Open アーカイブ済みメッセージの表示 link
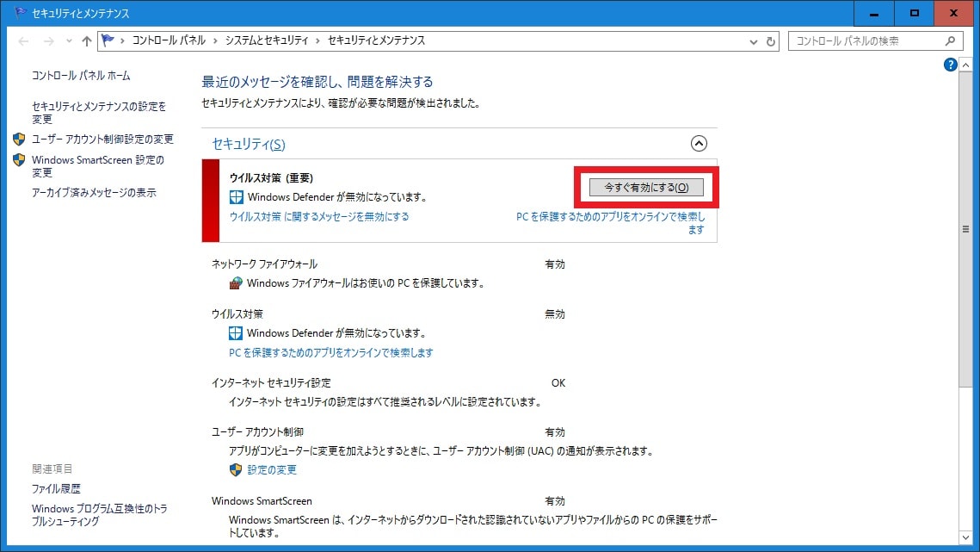980x552 pixels. coord(94,193)
